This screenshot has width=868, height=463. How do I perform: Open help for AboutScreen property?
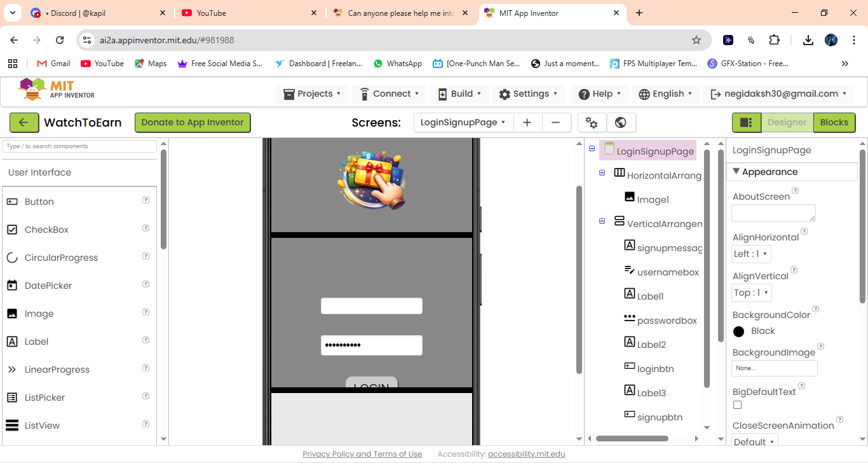coord(796,191)
